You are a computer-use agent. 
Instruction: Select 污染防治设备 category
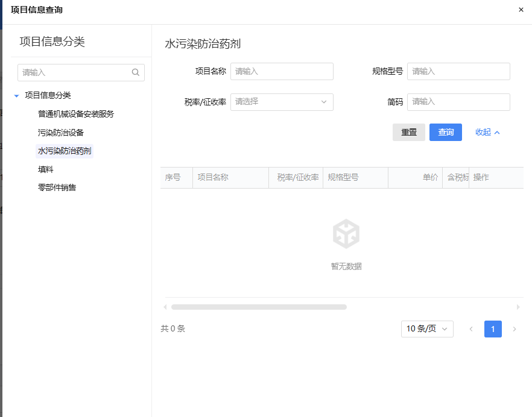pos(60,132)
